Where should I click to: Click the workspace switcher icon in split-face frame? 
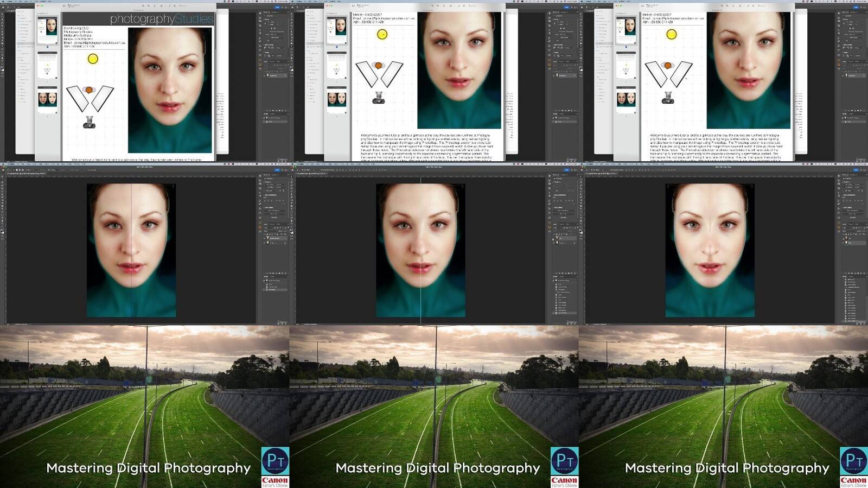click(286, 170)
